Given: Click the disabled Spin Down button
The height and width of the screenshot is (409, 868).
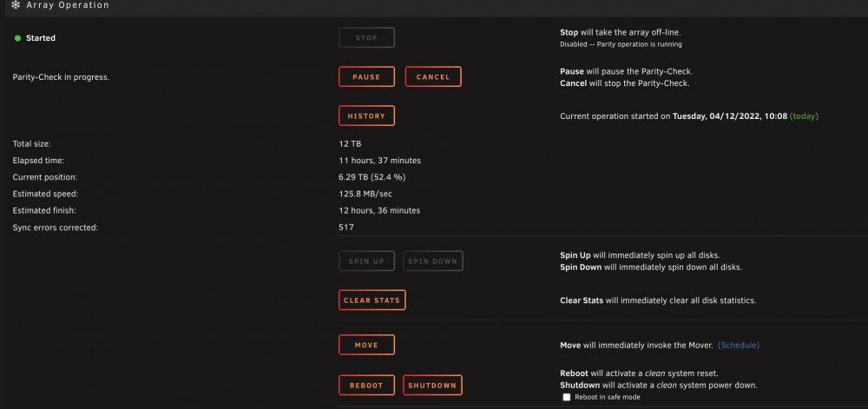Looking at the screenshot, I should 433,261.
